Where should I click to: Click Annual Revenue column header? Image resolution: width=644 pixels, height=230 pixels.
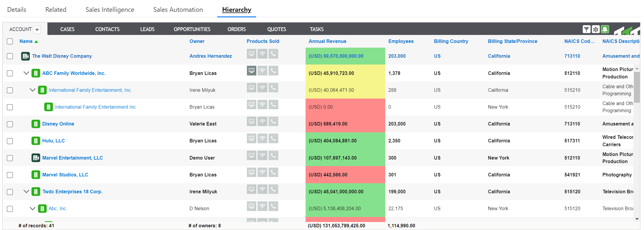[327, 41]
